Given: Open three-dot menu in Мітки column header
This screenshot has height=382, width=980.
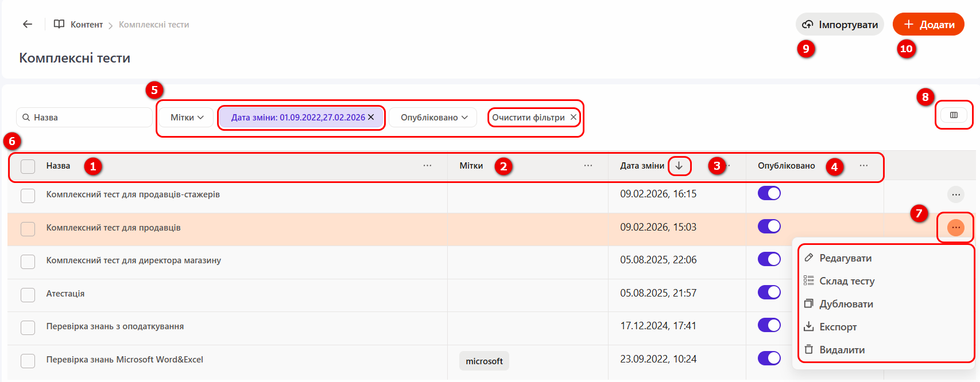Looking at the screenshot, I should [x=588, y=166].
